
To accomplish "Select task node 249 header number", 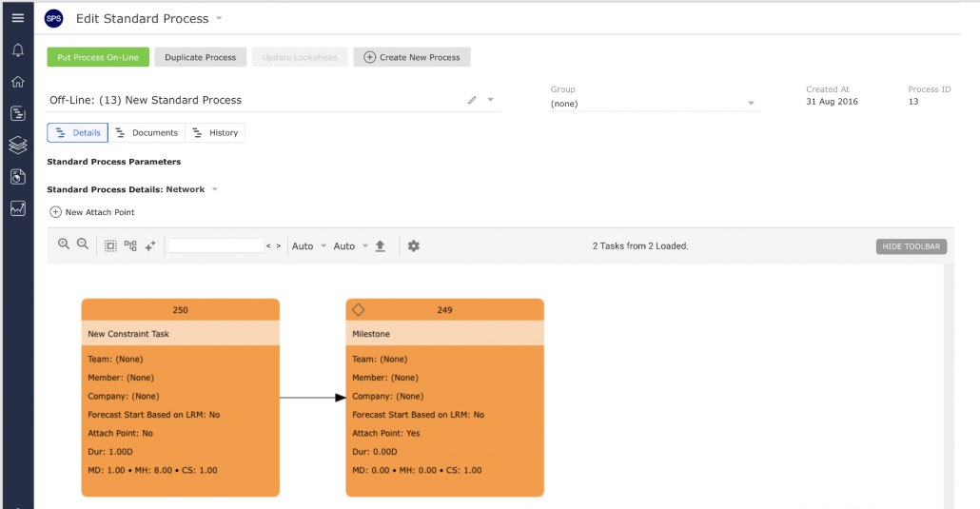I will tap(444, 310).
